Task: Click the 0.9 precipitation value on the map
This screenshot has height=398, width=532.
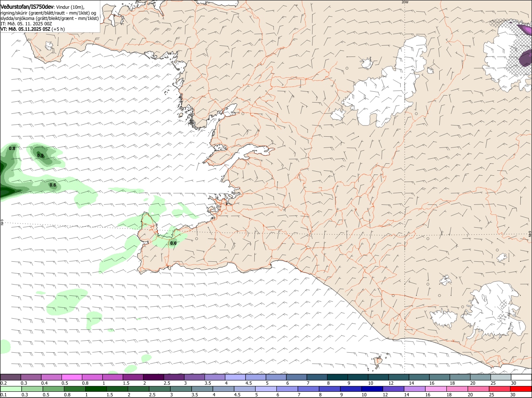Action: point(40,155)
